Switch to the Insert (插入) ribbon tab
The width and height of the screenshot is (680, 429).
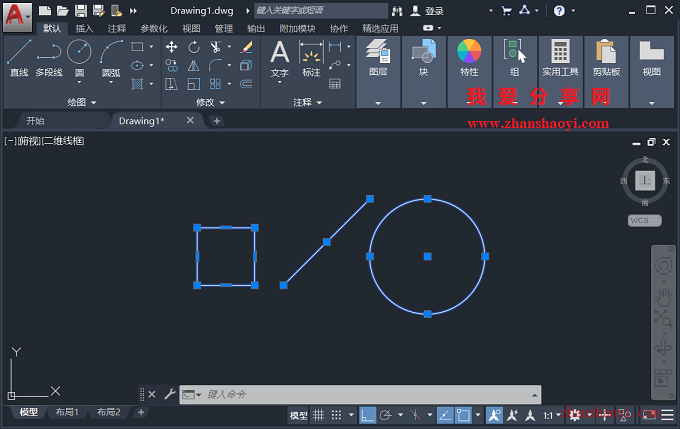(84, 29)
